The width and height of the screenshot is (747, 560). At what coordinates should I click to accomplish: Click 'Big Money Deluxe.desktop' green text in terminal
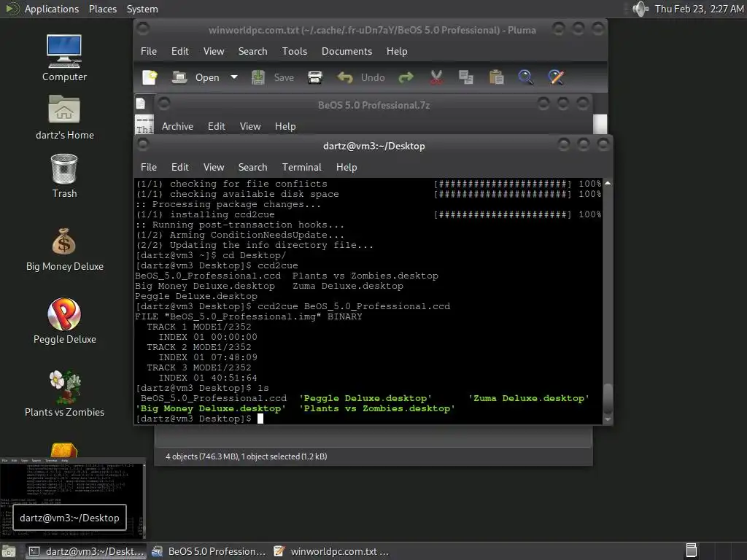(x=211, y=408)
